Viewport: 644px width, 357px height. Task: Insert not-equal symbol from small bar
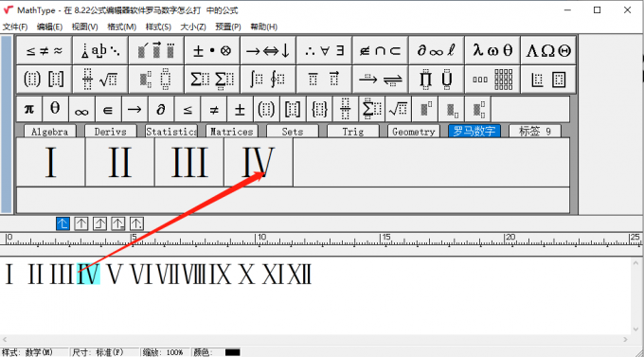[214, 109]
